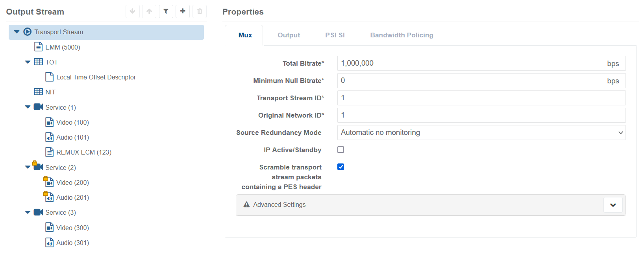
Task: Select REMUX ECM (123) in the tree
Action: click(83, 152)
